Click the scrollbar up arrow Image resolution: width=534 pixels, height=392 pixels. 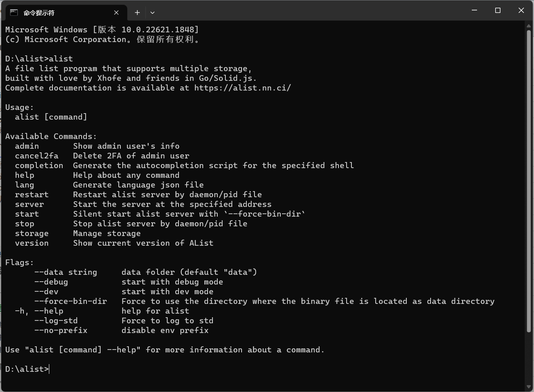tap(529, 25)
